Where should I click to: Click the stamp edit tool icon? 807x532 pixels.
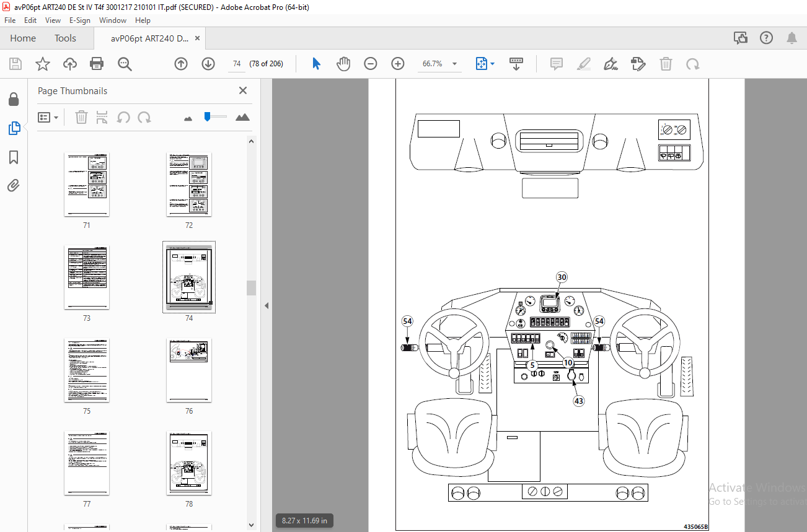[x=638, y=64]
